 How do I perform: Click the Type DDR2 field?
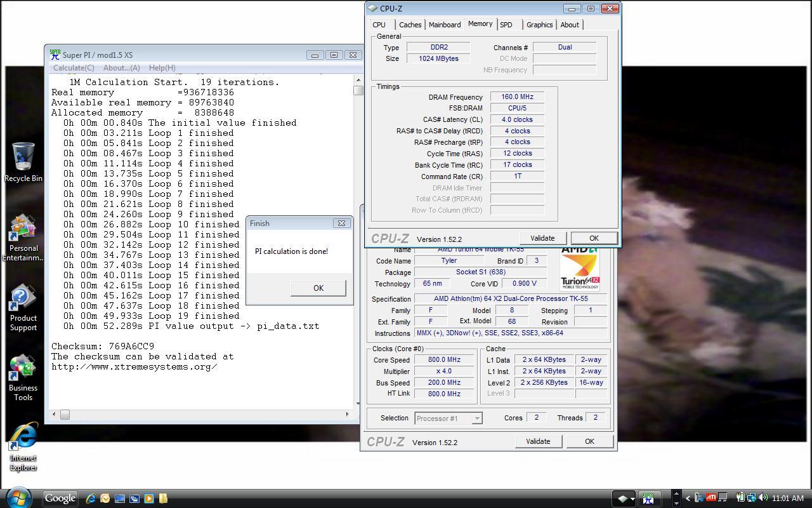(x=438, y=47)
